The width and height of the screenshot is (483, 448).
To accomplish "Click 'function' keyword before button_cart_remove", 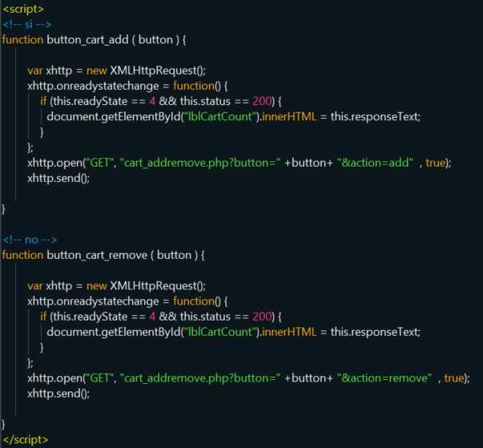I will (22, 255).
